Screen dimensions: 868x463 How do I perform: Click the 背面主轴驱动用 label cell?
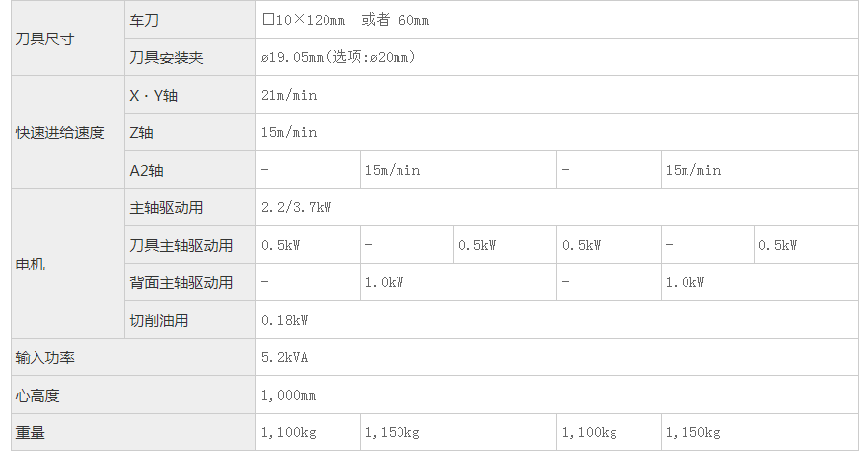pos(181,283)
